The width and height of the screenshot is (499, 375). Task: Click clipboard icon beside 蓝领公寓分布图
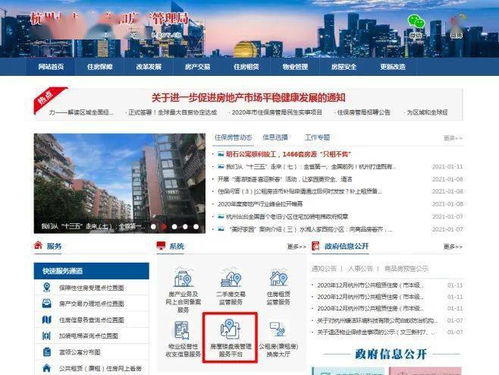point(47,352)
